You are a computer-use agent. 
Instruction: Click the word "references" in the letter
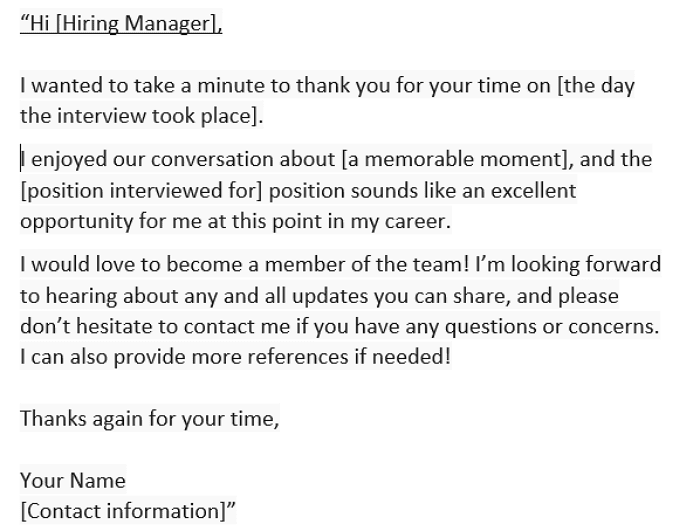click(x=298, y=357)
